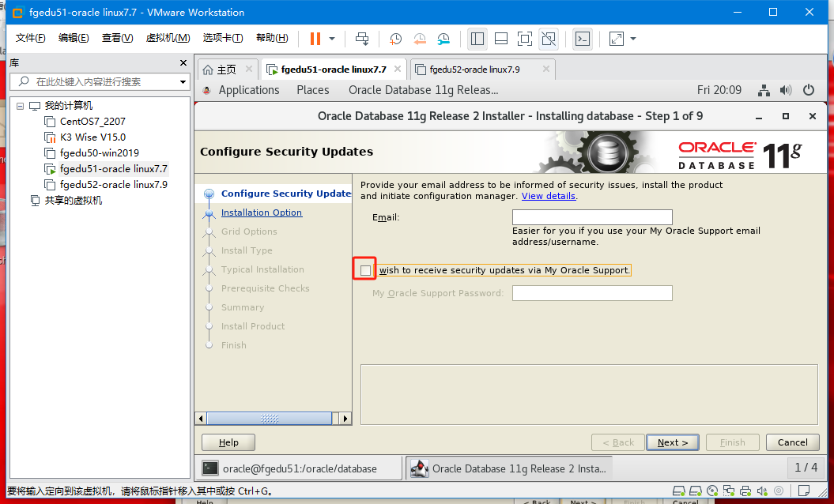Click the greyed-out round device status icon
This screenshot has width=834, height=504.
779,491
